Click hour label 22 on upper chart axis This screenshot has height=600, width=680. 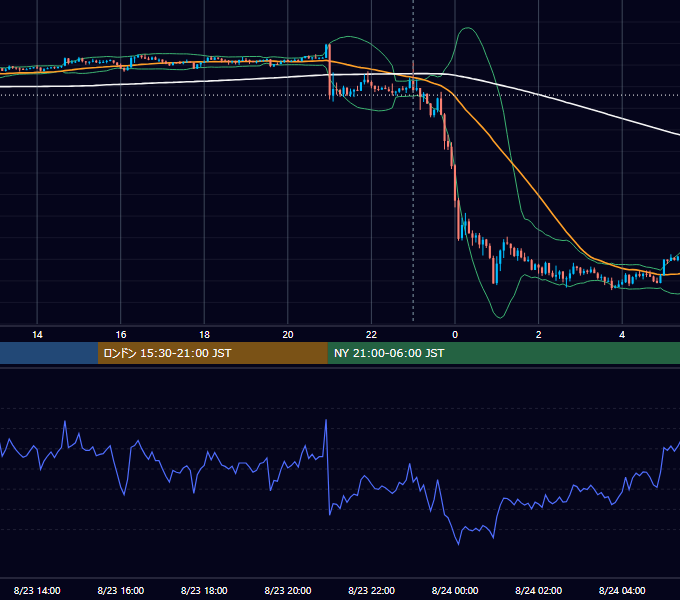tap(371, 335)
